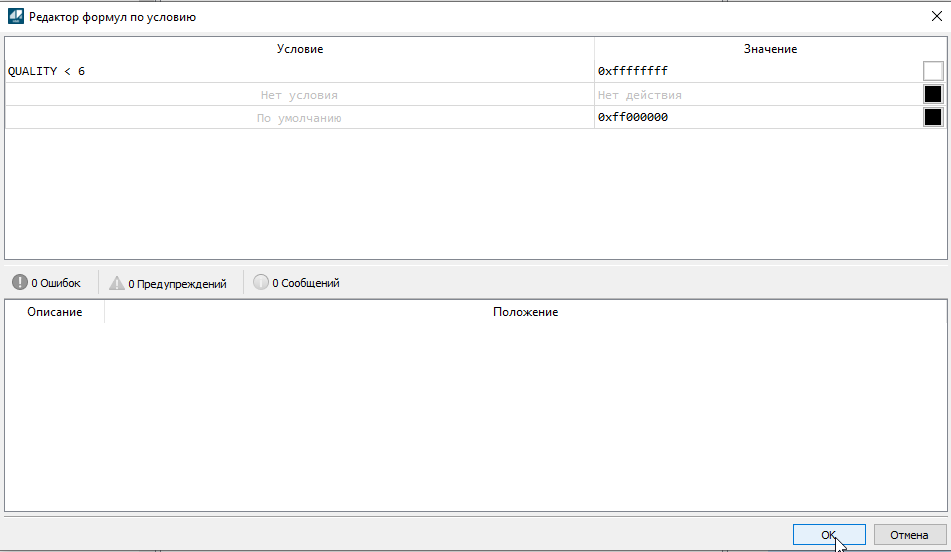Screen dimensions: 951x552
Task: Select the По умолчанию default row
Action: (x=299, y=118)
